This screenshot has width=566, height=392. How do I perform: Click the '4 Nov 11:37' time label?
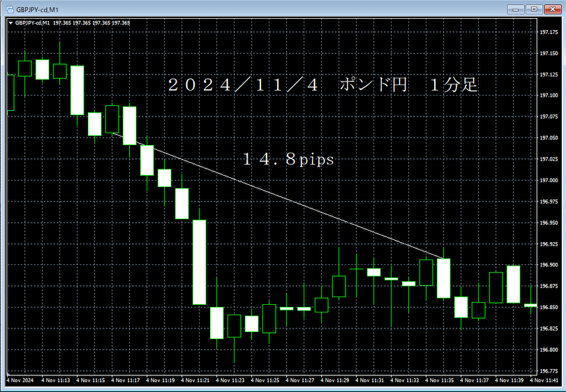(x=475, y=380)
